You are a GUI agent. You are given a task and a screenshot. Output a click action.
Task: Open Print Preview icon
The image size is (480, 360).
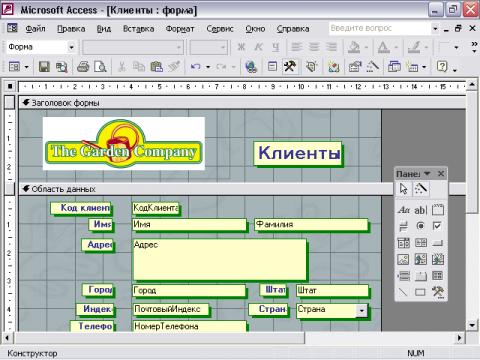pos(100,67)
